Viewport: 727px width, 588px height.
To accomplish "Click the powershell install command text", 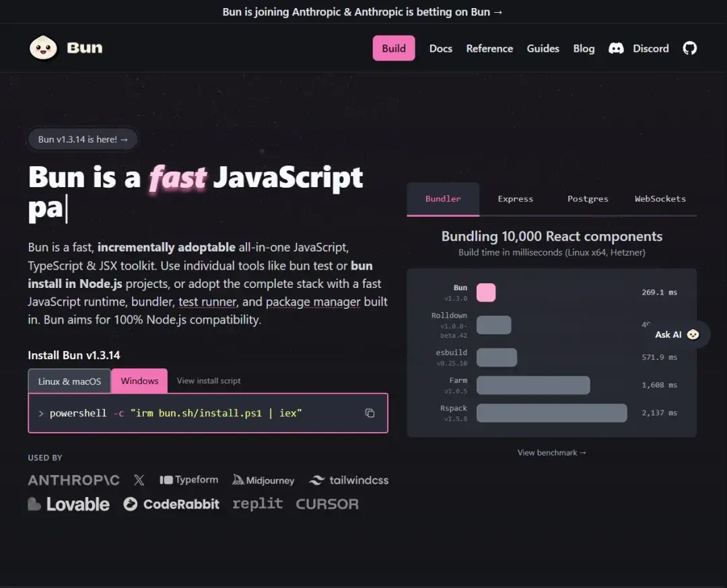I will pos(176,413).
